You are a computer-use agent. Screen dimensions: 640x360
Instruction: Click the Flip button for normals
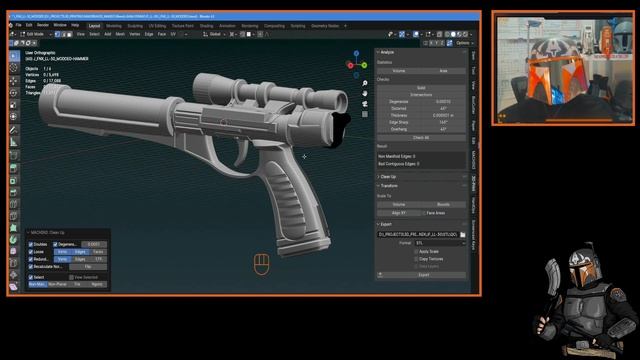click(x=88, y=267)
